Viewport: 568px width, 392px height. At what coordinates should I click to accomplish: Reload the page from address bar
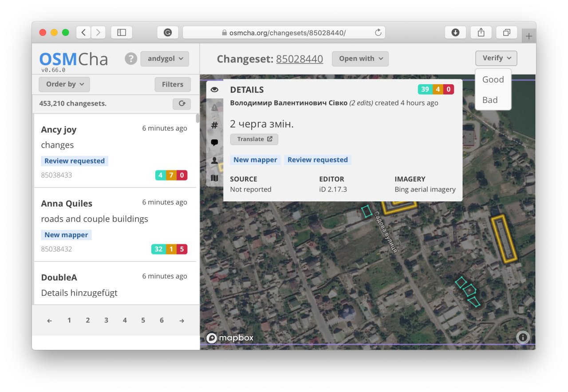point(378,32)
